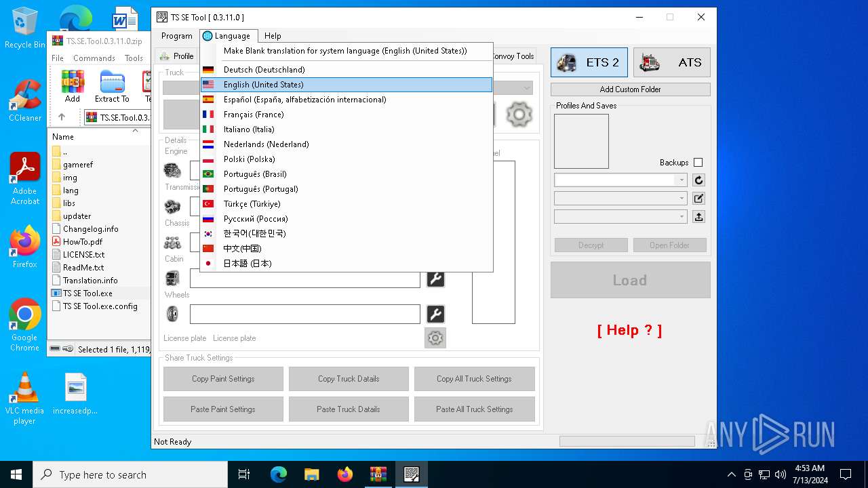The width and height of the screenshot is (868, 488).
Task: Click the German flag icon
Action: click(x=208, y=70)
